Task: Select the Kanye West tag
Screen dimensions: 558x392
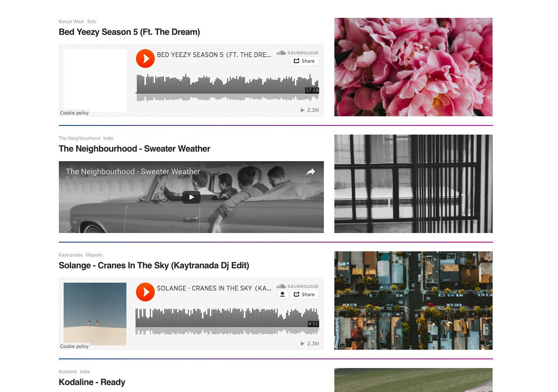Action: (71, 21)
